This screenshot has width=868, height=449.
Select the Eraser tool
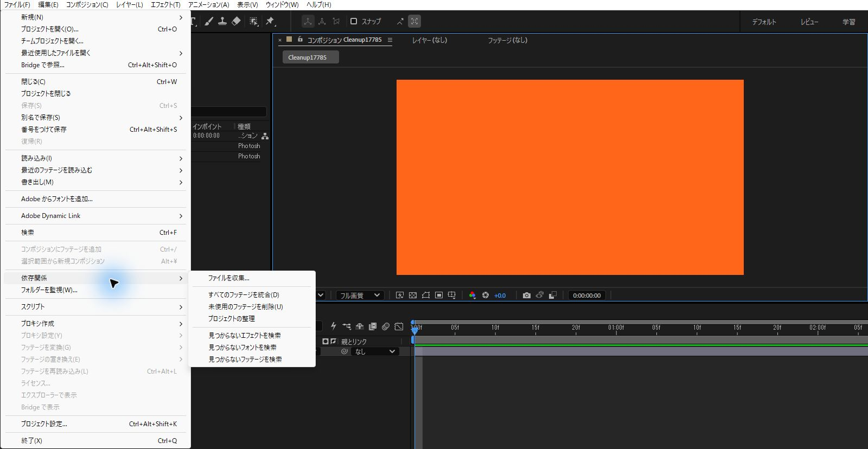[x=236, y=21]
